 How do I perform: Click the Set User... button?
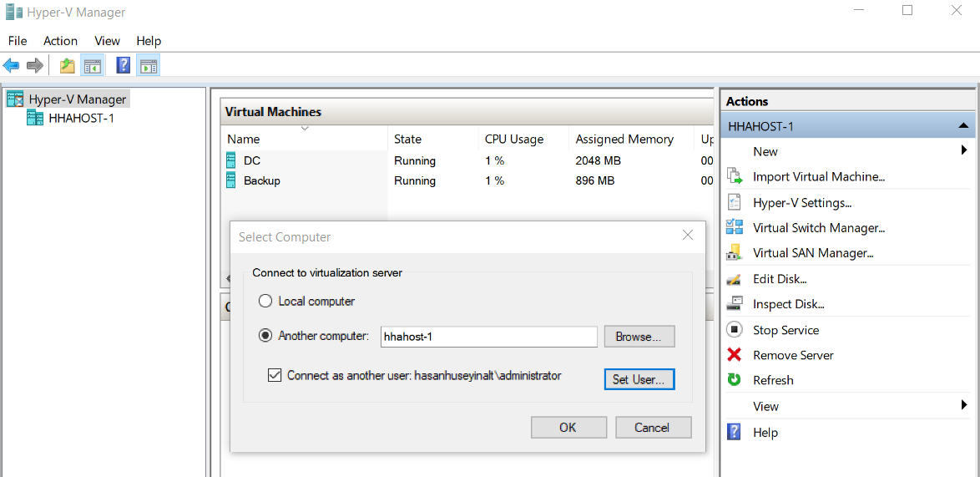(x=639, y=379)
